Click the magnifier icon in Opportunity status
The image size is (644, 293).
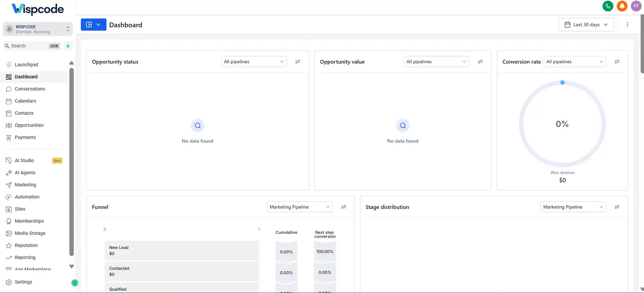coord(198,125)
